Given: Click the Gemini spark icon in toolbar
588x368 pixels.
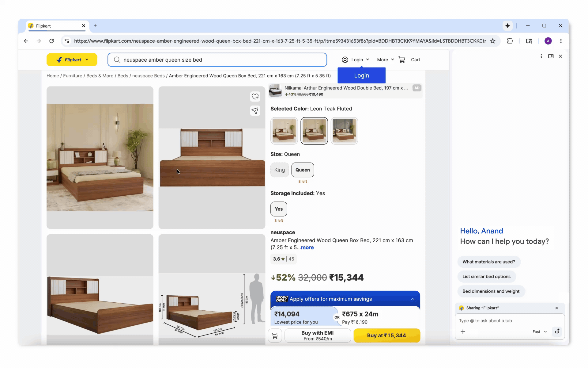Looking at the screenshot, I should pos(507,26).
